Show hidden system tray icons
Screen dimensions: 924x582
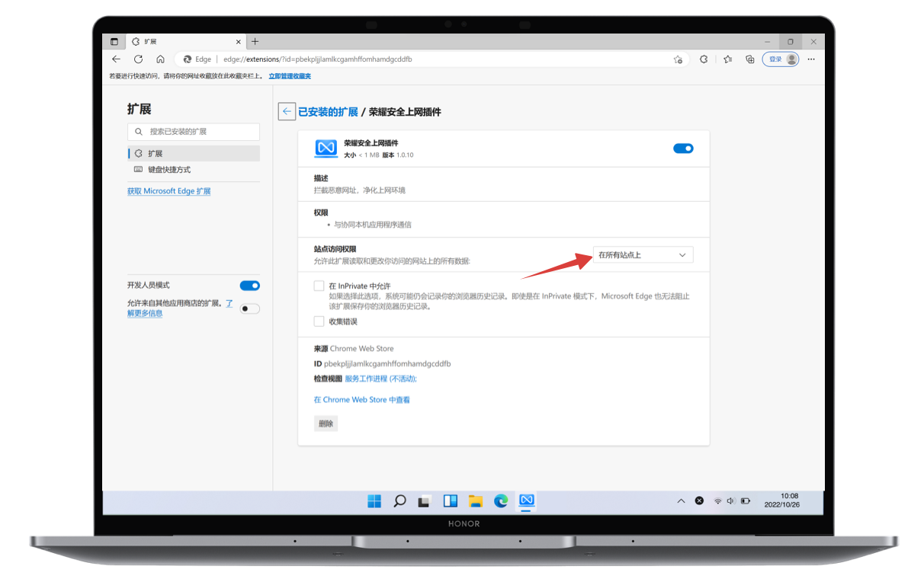[x=681, y=501]
